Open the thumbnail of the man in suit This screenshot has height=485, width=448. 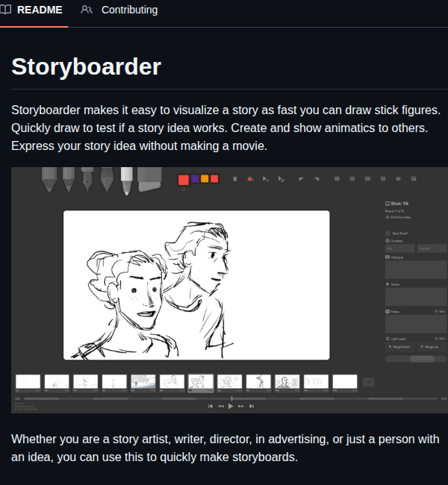click(287, 382)
